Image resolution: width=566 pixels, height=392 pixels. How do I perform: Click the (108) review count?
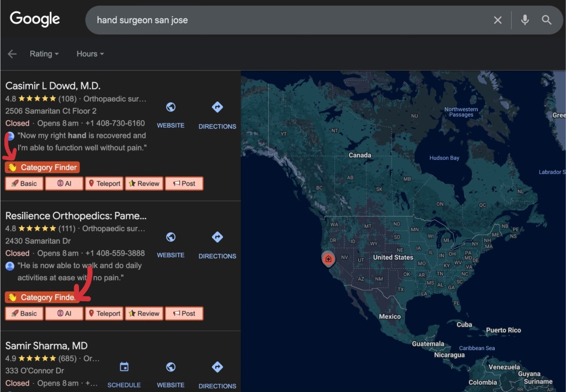coord(67,98)
